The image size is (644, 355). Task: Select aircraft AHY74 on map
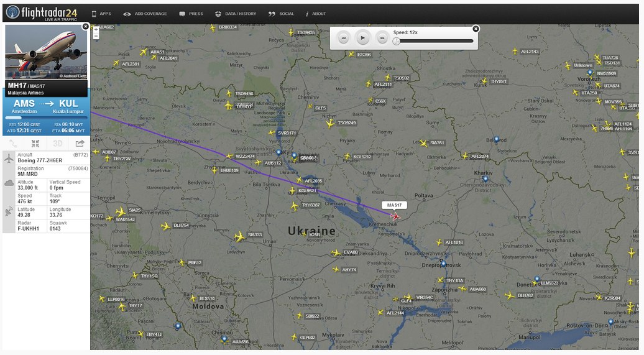pyautogui.click(x=336, y=270)
